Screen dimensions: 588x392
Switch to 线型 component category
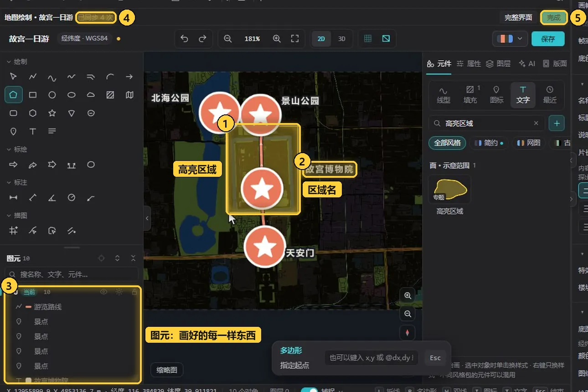click(x=443, y=95)
